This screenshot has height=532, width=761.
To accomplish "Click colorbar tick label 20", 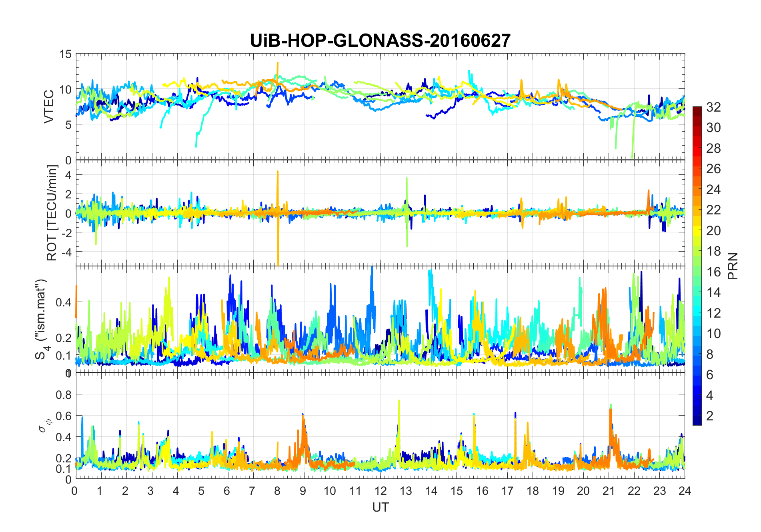I will tap(713, 231).
